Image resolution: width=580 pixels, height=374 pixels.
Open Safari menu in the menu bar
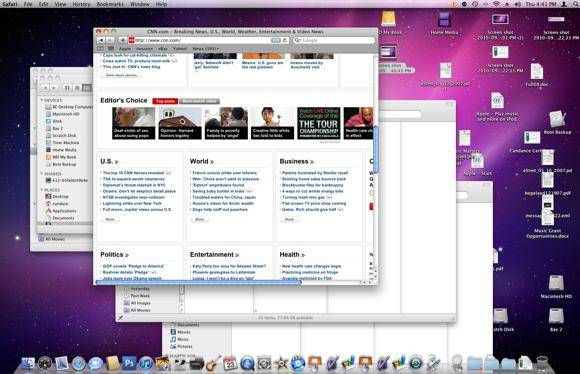[x=10, y=4]
